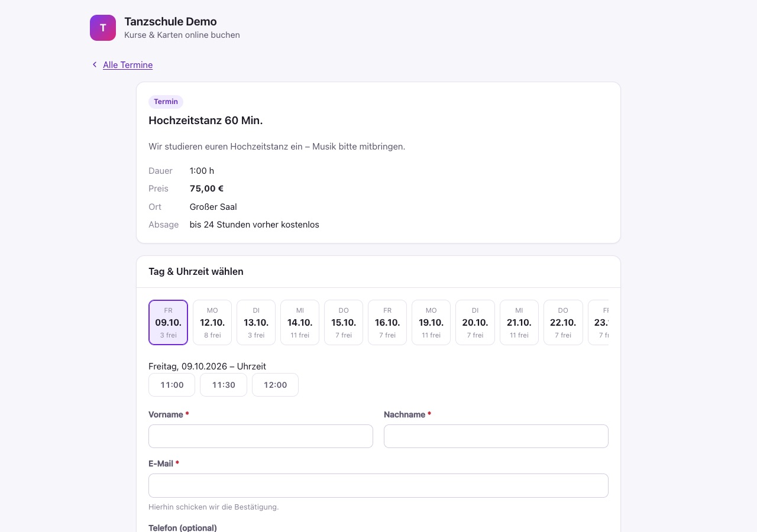Focus the E-Mail input field

378,485
